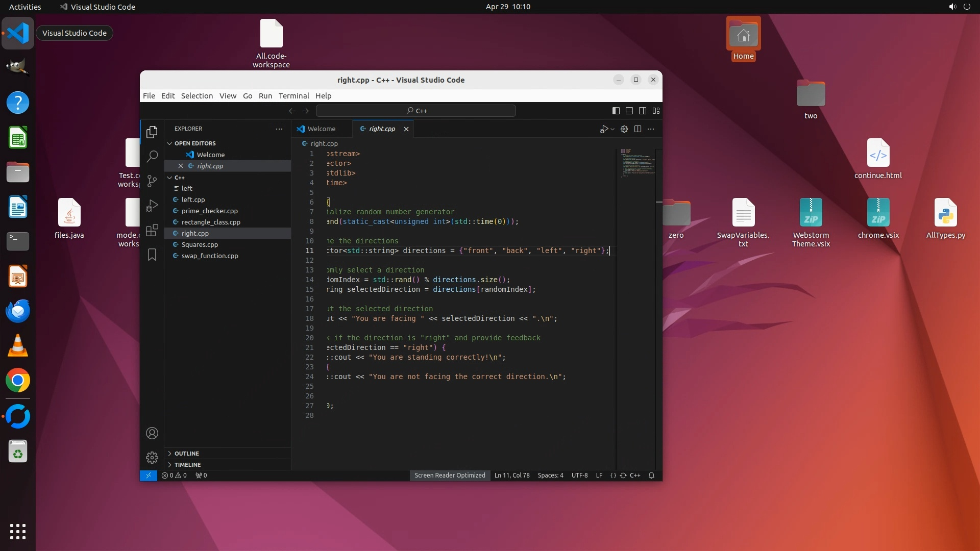Image resolution: width=980 pixels, height=551 pixels.
Task: Collapse the Open Editors section
Action: click(x=194, y=143)
